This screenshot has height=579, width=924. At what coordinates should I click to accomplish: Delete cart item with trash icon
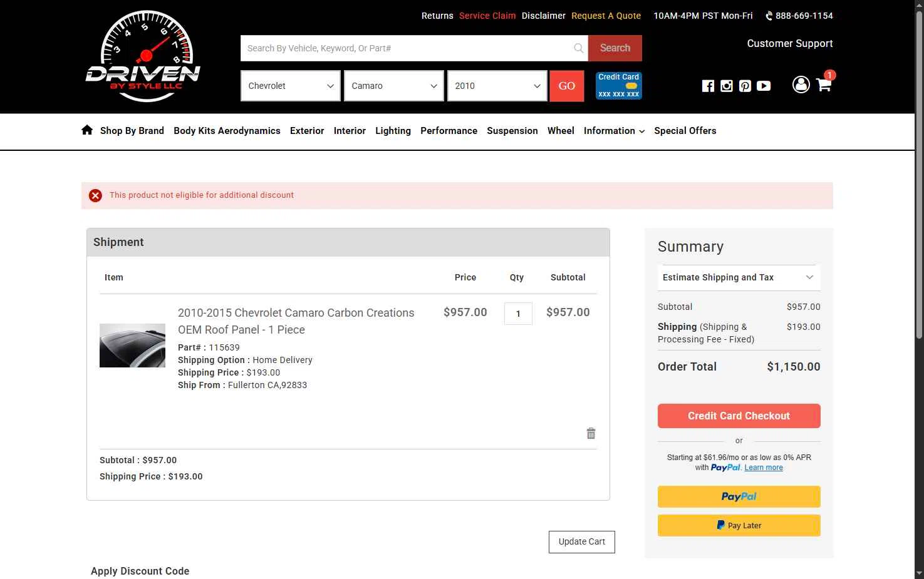point(591,433)
